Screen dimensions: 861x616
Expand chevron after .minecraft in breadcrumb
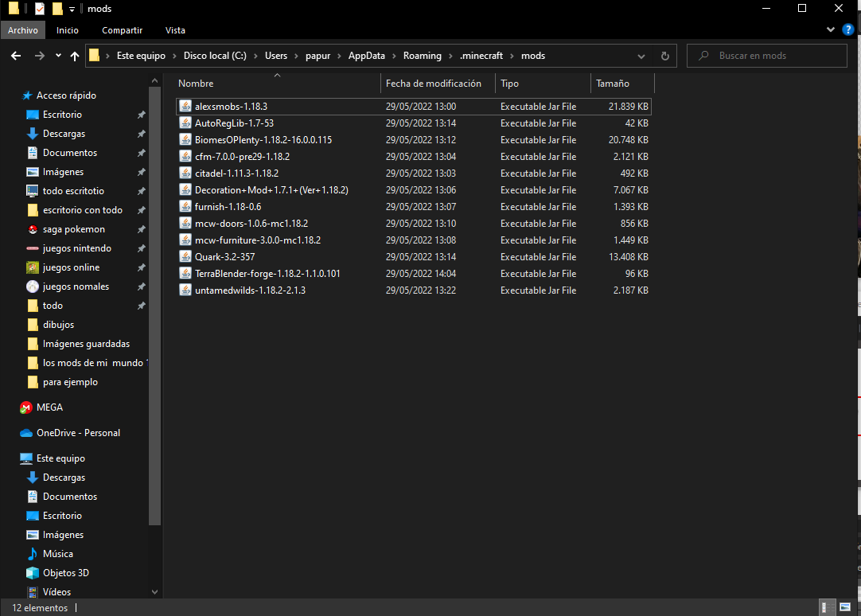coord(512,56)
